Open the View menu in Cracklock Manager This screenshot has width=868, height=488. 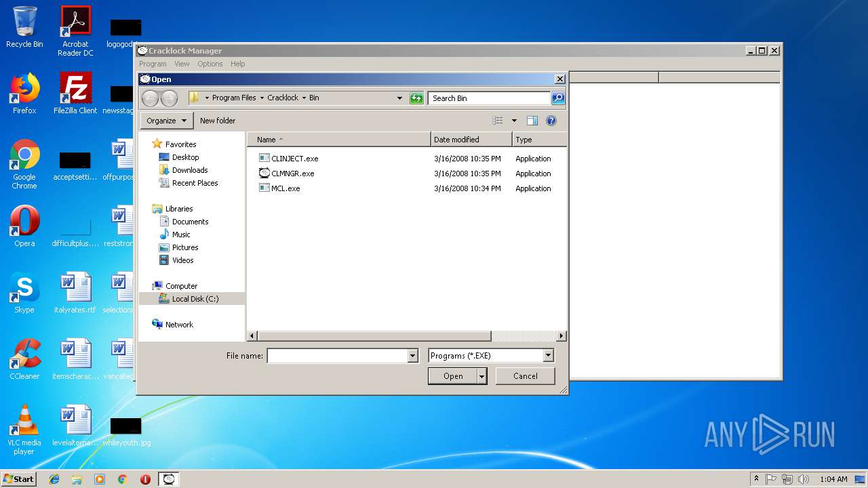click(x=182, y=64)
